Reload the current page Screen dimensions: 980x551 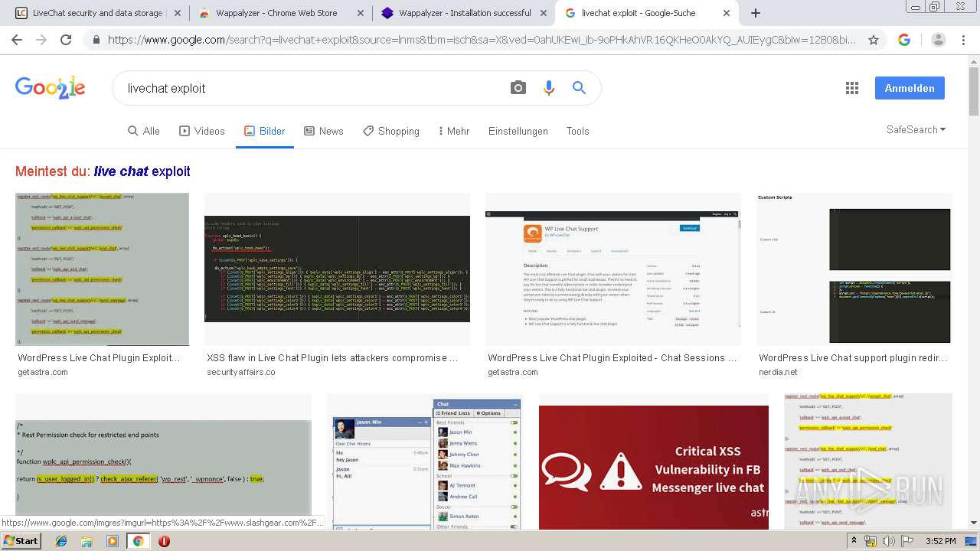coord(66,40)
